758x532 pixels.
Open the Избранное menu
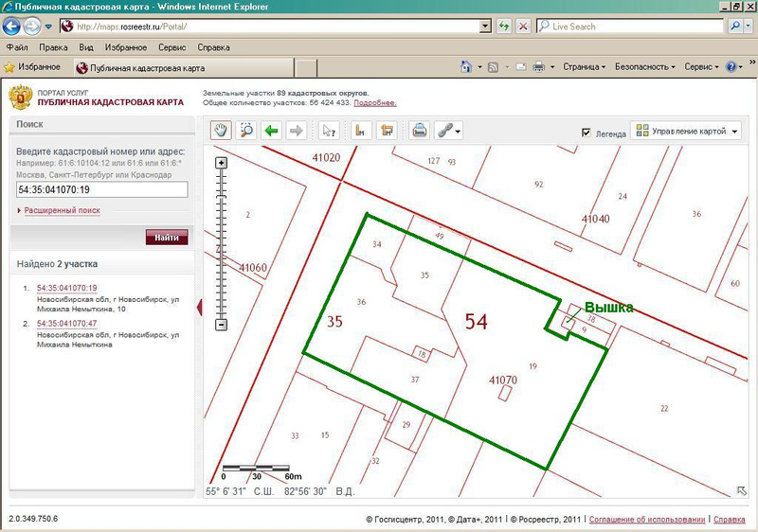point(126,46)
